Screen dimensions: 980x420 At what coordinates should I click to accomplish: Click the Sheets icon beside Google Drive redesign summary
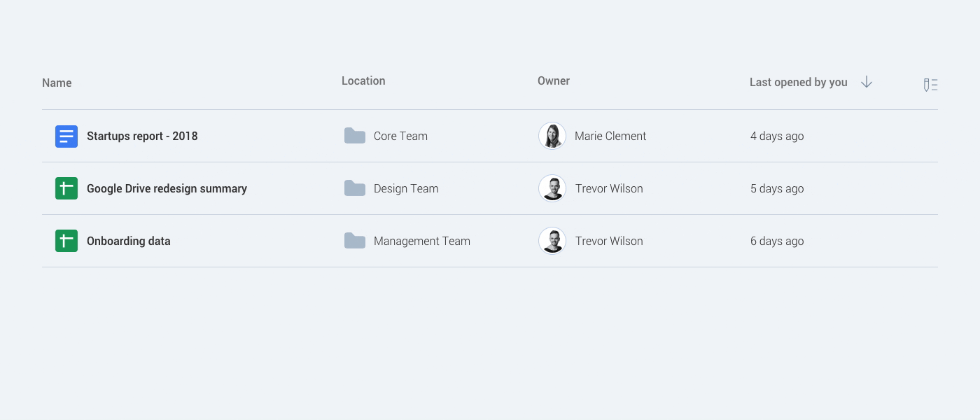[x=66, y=189]
